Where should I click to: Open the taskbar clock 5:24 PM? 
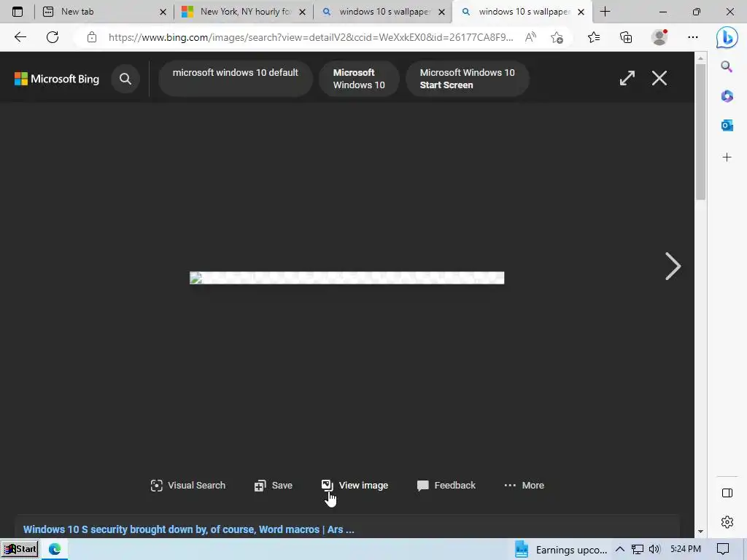coord(686,549)
